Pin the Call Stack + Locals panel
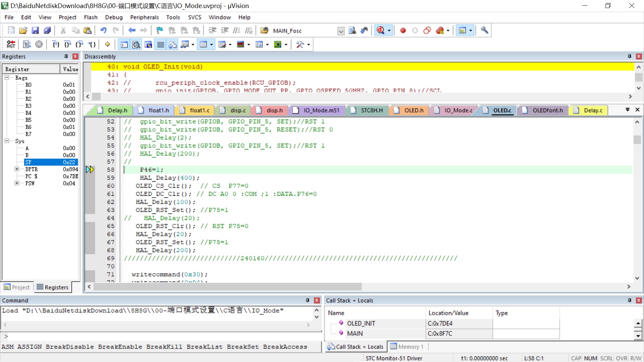644x362 pixels. tap(630, 300)
